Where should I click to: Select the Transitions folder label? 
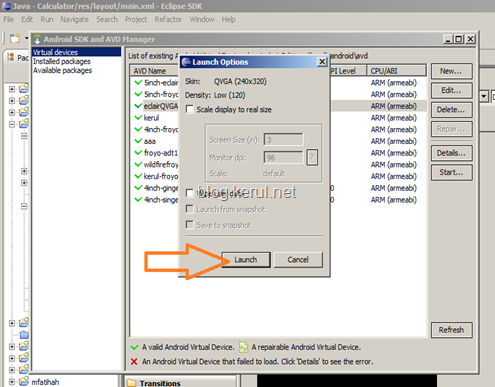[160, 383]
